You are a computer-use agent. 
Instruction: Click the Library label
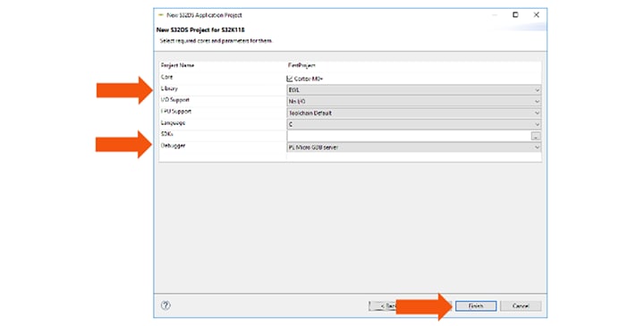pyautogui.click(x=169, y=88)
